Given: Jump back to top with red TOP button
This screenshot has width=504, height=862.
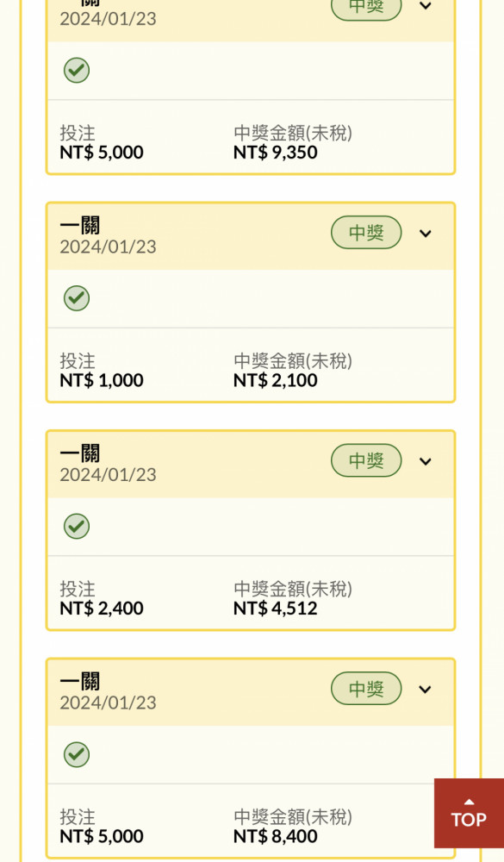Looking at the screenshot, I should (469, 813).
